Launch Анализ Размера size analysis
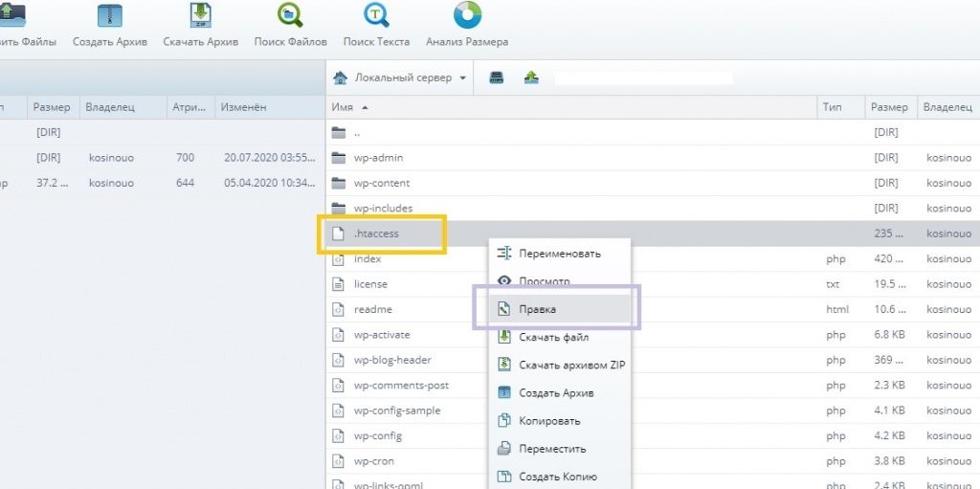The height and width of the screenshot is (489, 980). [x=467, y=17]
